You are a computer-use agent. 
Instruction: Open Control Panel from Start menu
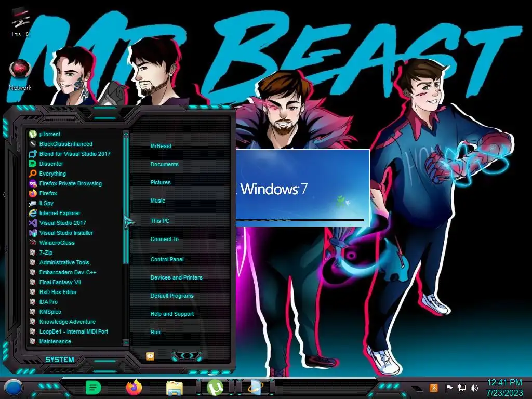click(167, 259)
